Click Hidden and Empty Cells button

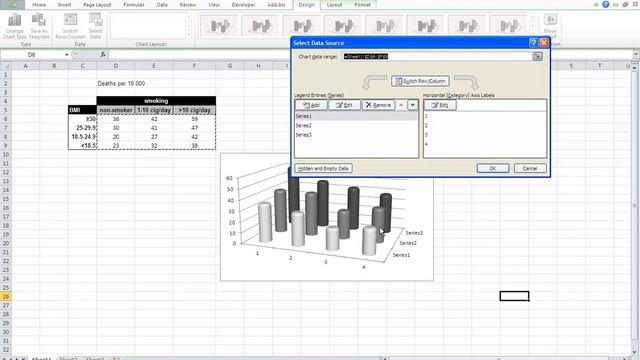pos(323,168)
